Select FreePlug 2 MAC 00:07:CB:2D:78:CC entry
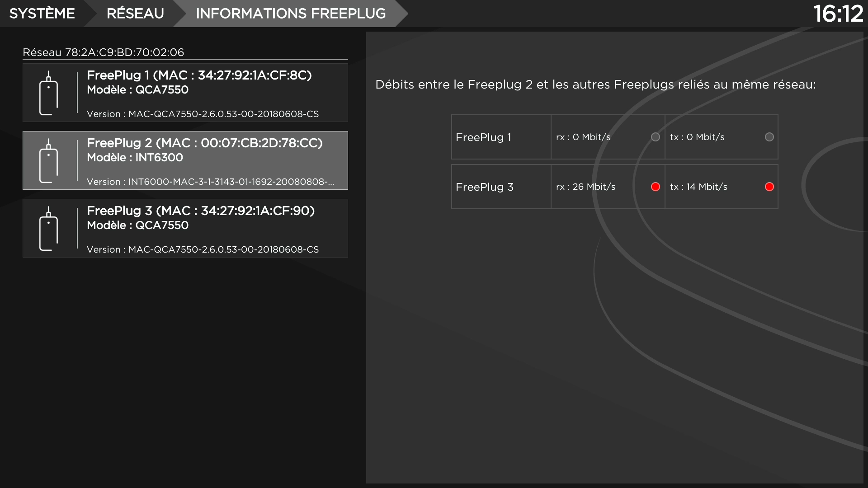Viewport: 868px width, 488px height. pyautogui.click(x=204, y=143)
